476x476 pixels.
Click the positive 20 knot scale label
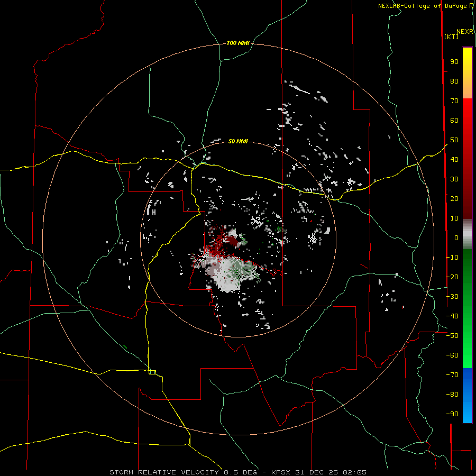(454, 199)
